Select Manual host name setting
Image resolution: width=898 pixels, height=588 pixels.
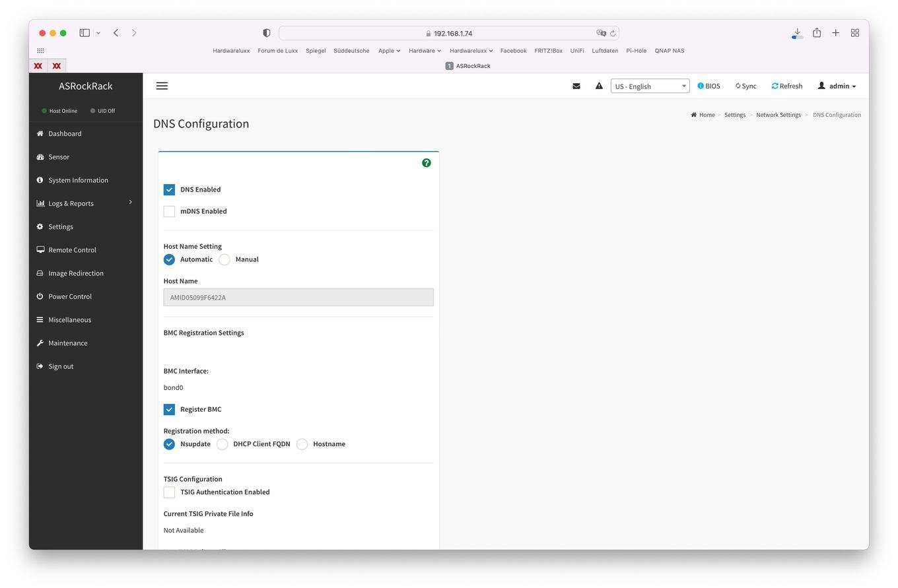click(224, 259)
